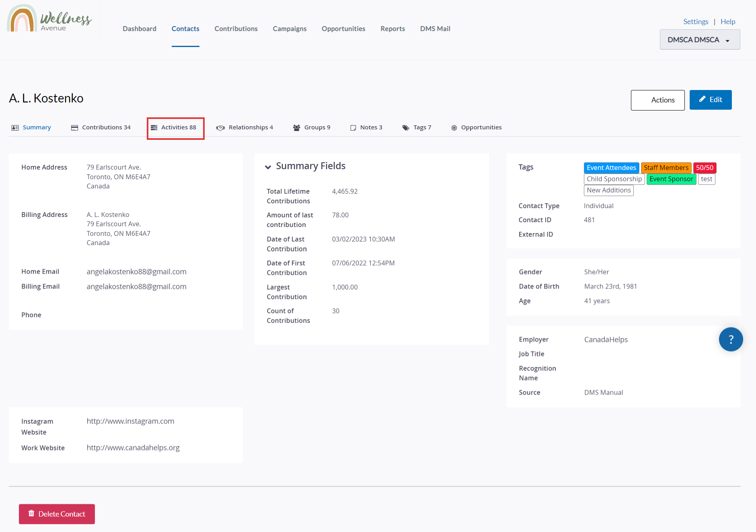Click the Activities tab list icon

tap(154, 128)
